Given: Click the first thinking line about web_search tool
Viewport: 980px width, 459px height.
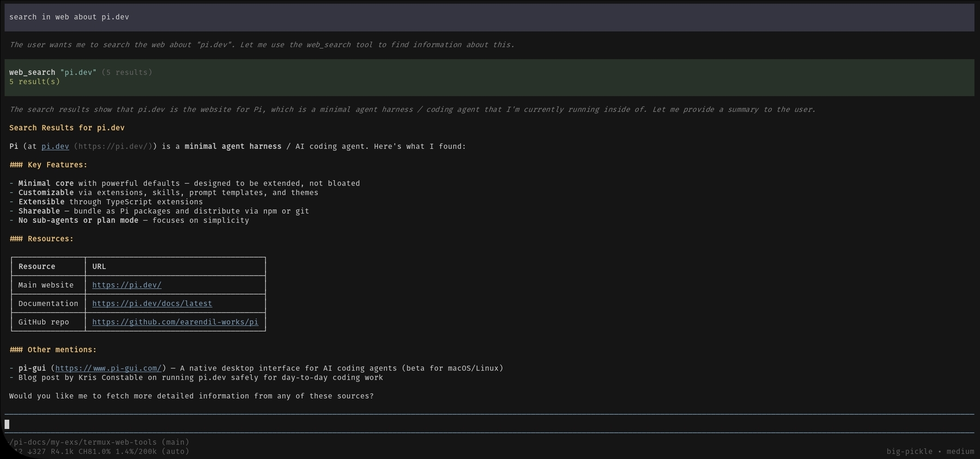Looking at the screenshot, I should (262, 45).
